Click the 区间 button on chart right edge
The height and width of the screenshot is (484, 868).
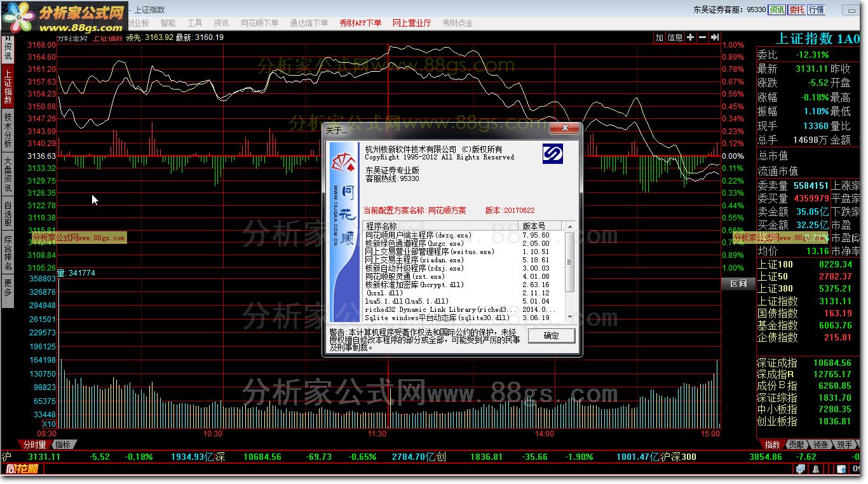pyautogui.click(x=738, y=284)
